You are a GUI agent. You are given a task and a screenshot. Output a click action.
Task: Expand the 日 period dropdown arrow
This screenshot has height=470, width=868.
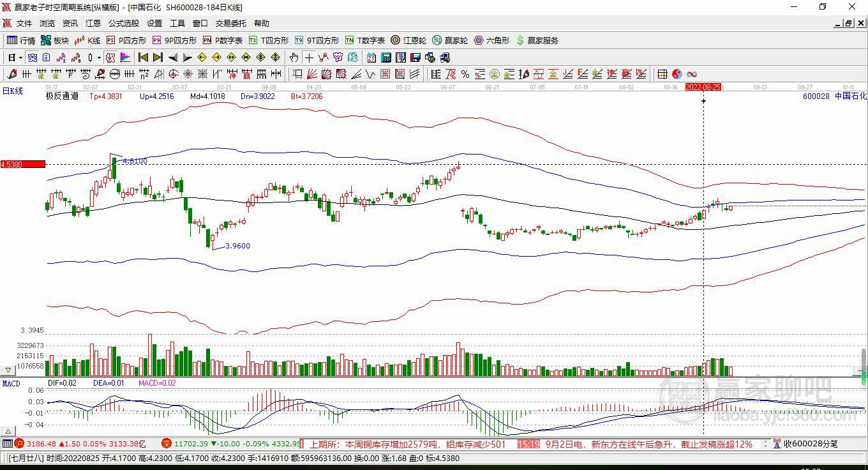pos(20,57)
